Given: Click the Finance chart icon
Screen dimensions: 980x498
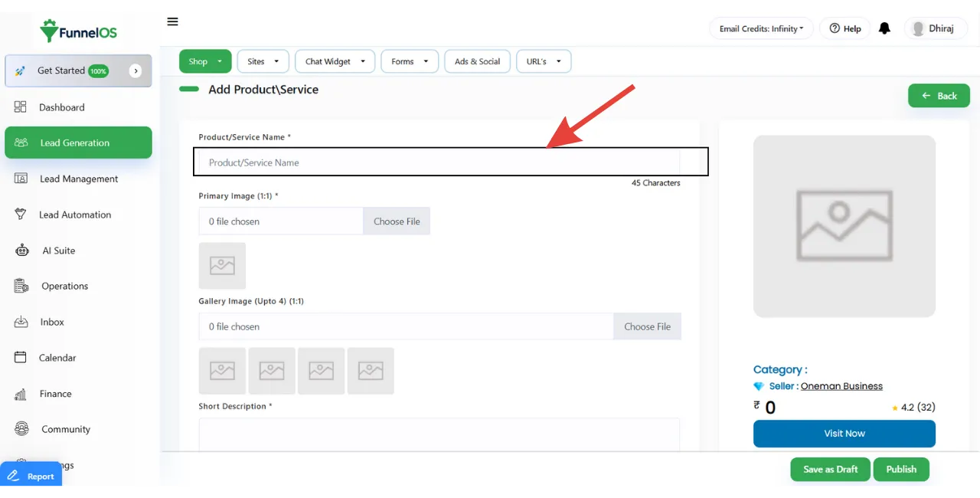Looking at the screenshot, I should pyautogui.click(x=21, y=394).
